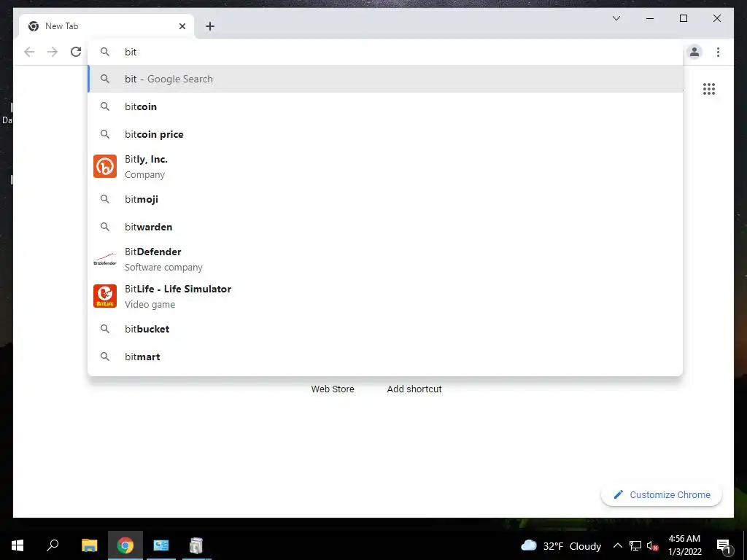Click the network status tray icon
Screen dimensions: 747x560
[x=635, y=545]
